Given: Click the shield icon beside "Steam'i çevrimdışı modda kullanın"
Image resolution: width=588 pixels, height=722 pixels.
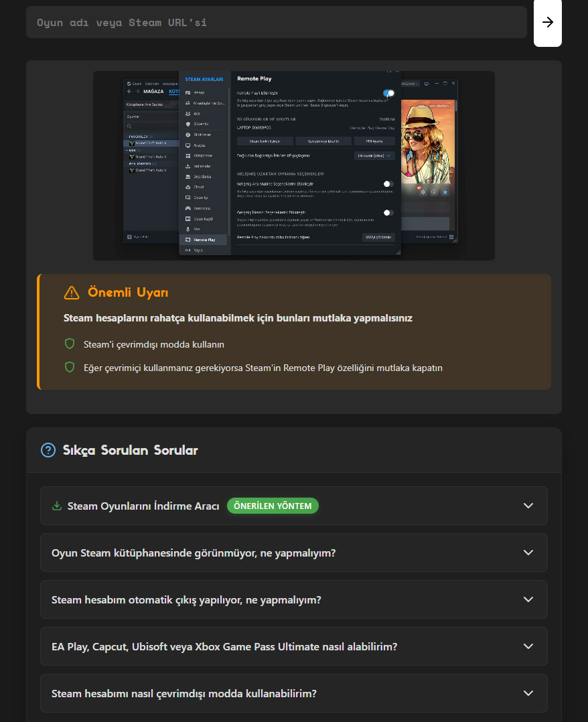Looking at the screenshot, I should pyautogui.click(x=69, y=344).
